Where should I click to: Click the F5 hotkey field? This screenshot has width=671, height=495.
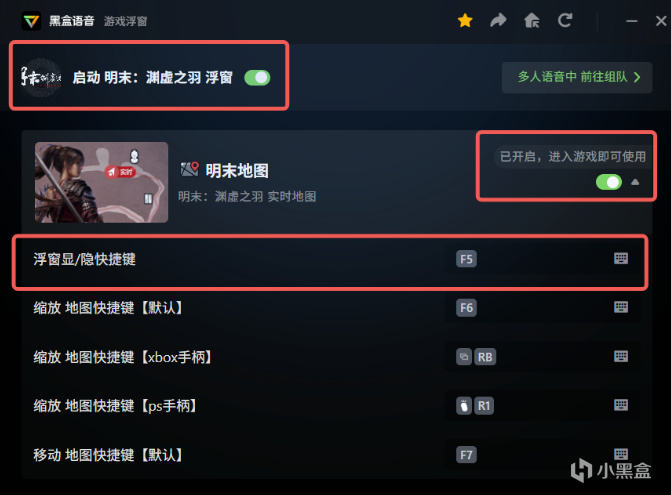click(543, 259)
